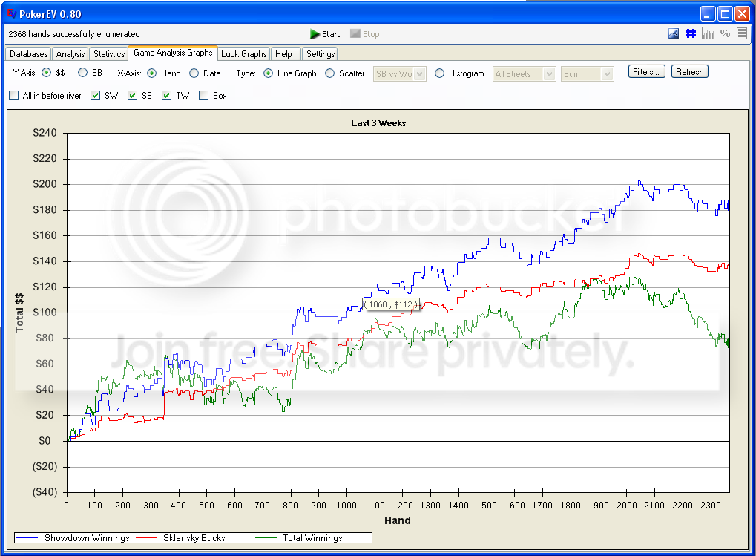
Task: Click the percent sign toolbar icon
Action: coord(725,33)
